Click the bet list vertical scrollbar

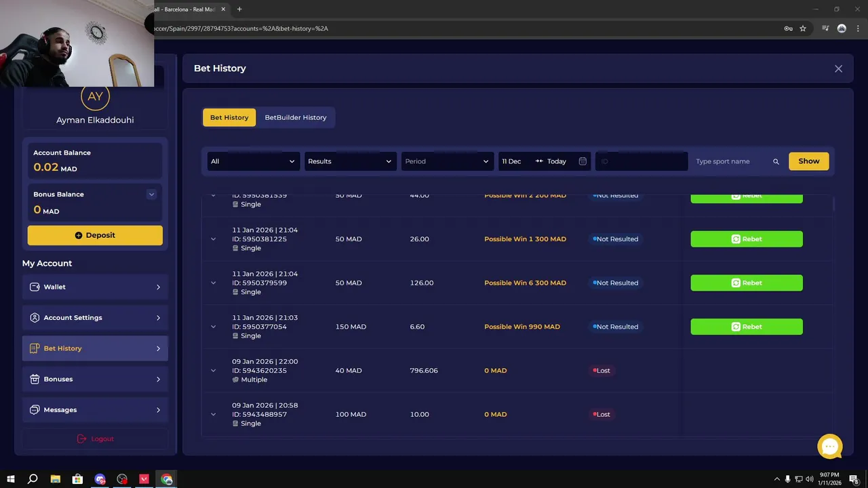(x=833, y=203)
